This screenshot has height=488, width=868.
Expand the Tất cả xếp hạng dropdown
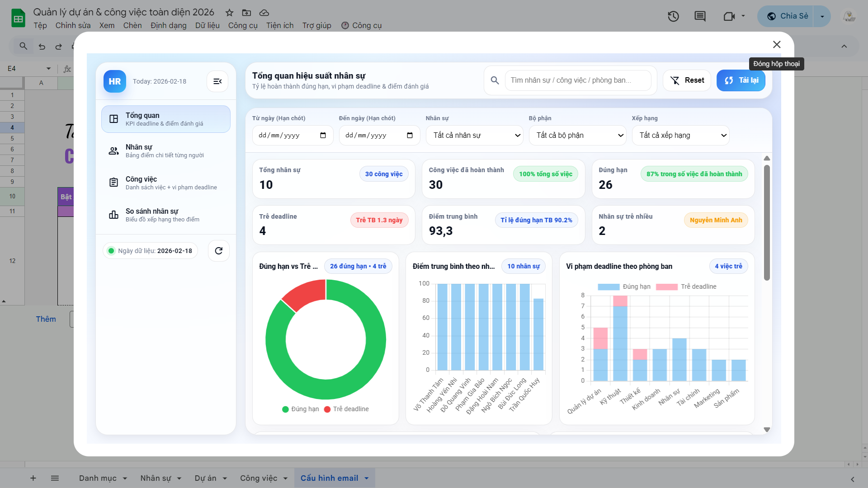[x=681, y=136]
